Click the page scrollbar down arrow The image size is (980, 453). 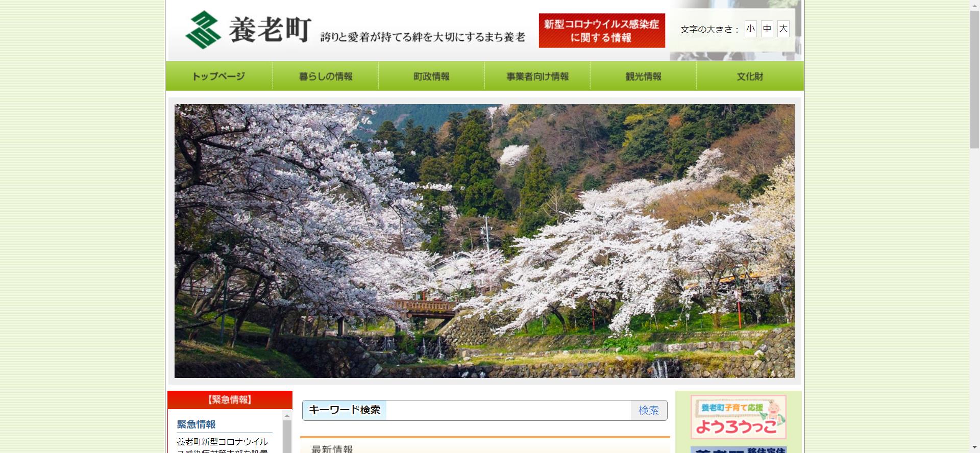pyautogui.click(x=974, y=448)
